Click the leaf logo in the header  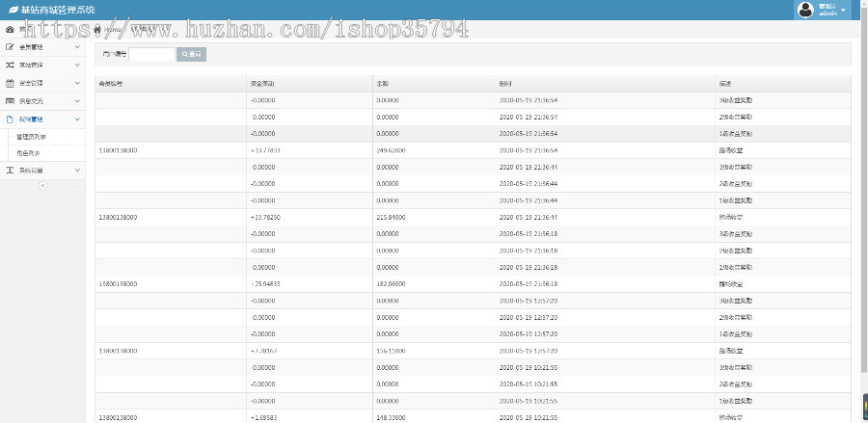point(14,10)
